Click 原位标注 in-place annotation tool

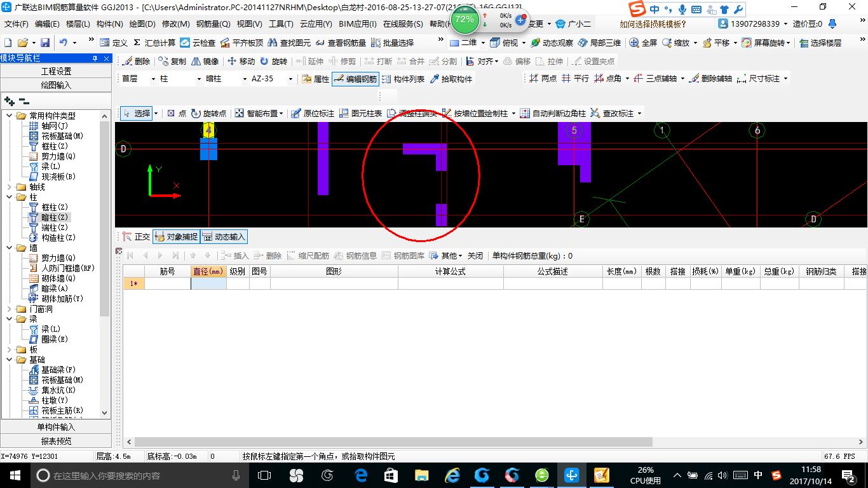click(x=312, y=114)
